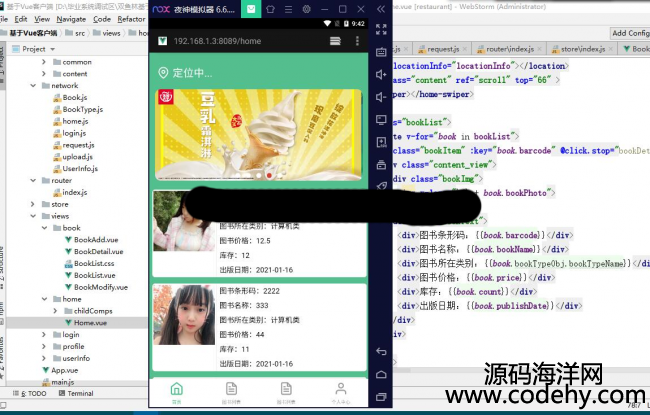
Task: Tap the Android home button in Nox
Action: 381,374
